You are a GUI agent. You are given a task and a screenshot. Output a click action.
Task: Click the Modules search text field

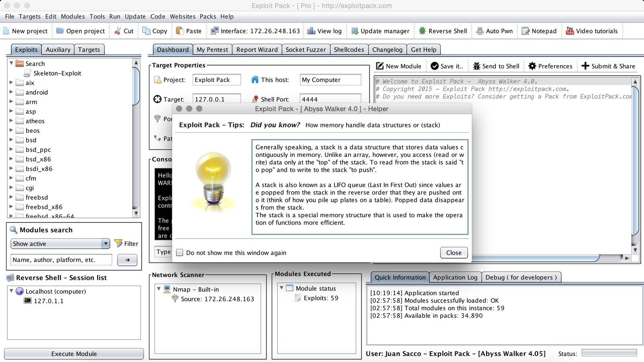[x=61, y=260]
